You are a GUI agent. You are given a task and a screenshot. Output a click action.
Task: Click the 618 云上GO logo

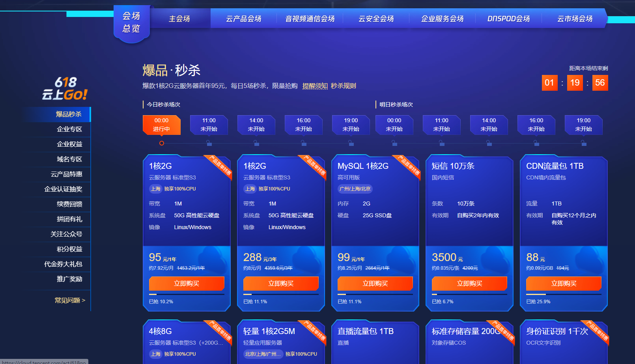(65, 89)
